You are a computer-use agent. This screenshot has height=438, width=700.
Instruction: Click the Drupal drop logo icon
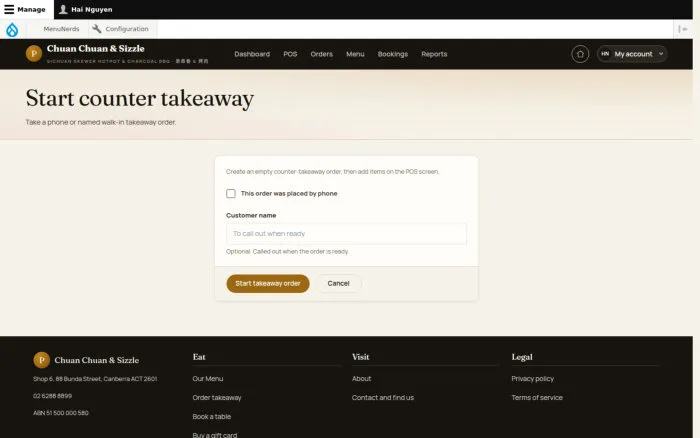tap(12, 29)
